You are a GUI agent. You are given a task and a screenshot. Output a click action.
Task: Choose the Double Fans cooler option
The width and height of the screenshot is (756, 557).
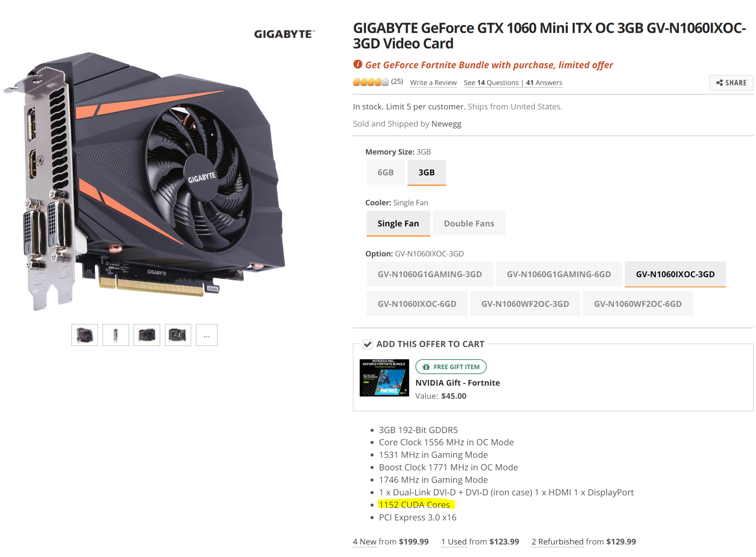click(x=469, y=223)
